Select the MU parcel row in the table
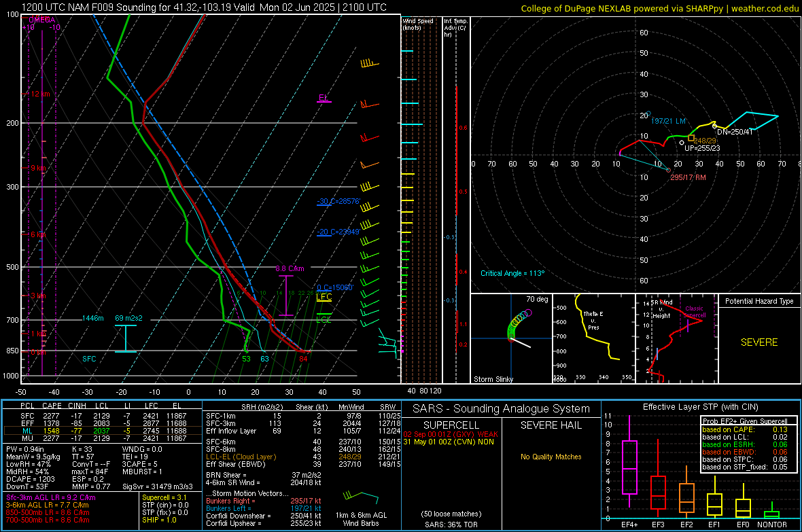Image resolution: width=802 pixels, height=532 pixels. pyautogui.click(x=102, y=438)
